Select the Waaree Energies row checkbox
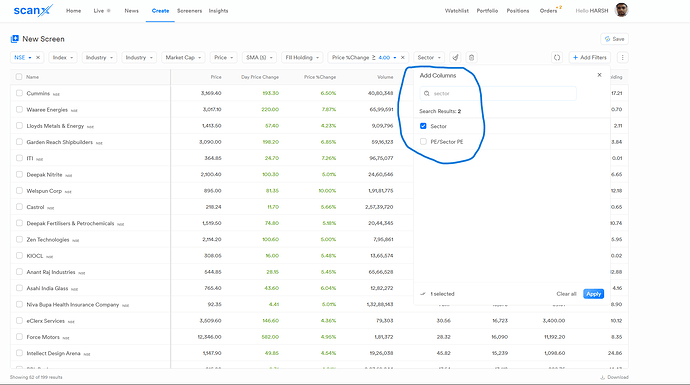Screen dimensions: 690x385 coord(19,109)
